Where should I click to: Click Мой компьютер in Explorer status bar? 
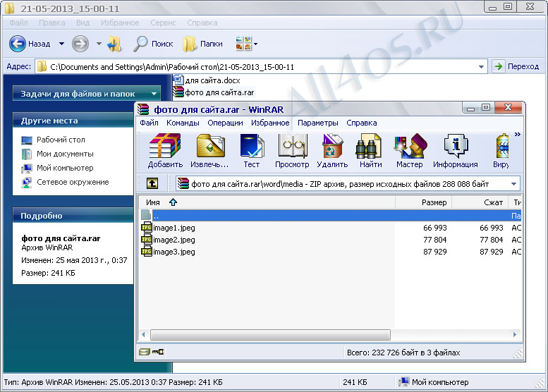pyautogui.click(x=434, y=382)
